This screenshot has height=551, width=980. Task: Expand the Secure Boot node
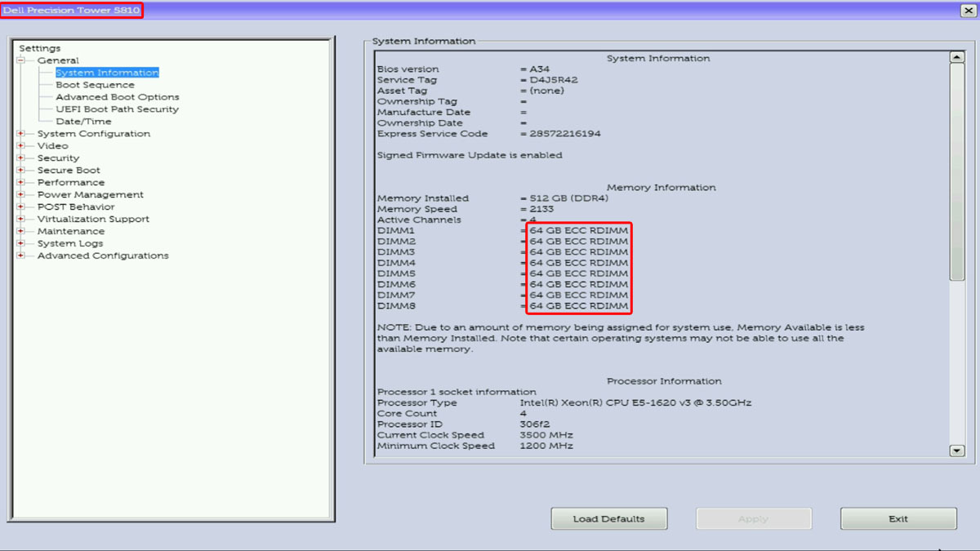coord(20,171)
